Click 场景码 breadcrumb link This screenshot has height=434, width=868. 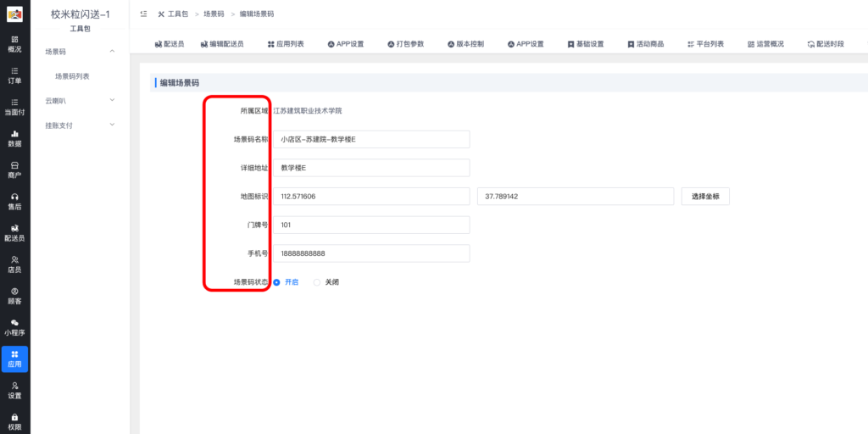pos(214,14)
